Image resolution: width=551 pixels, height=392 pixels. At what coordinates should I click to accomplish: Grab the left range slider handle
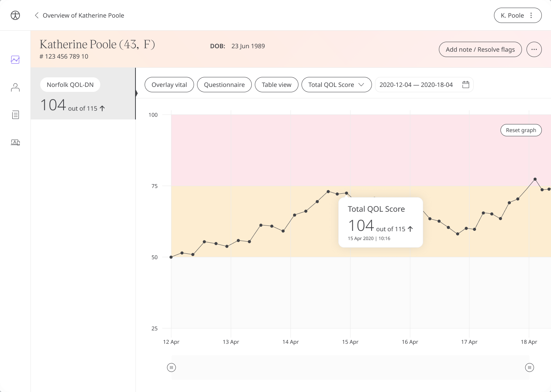pos(171,367)
